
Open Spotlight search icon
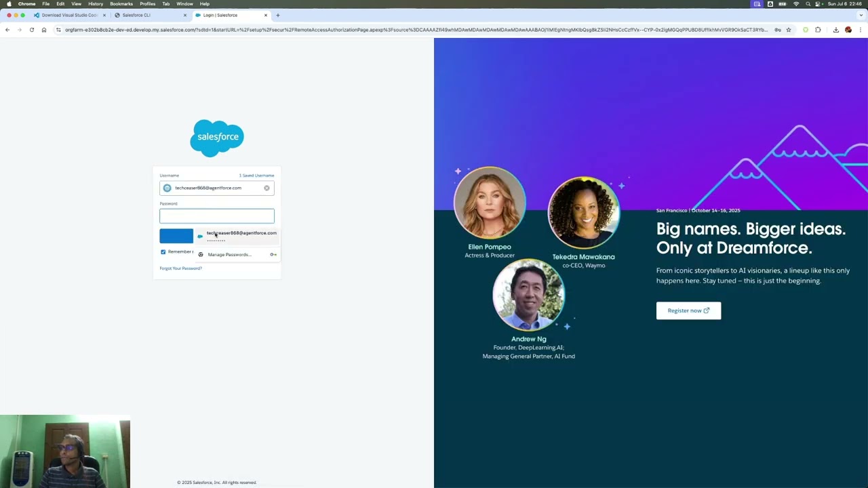(x=808, y=4)
